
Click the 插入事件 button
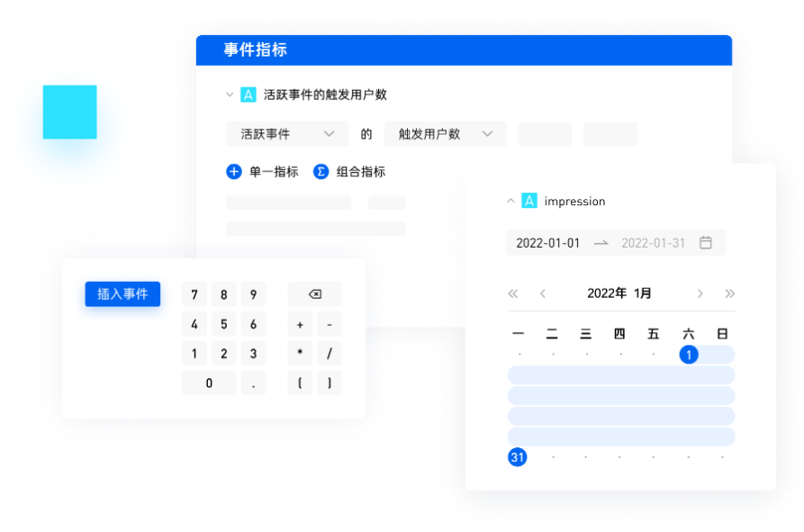122,293
